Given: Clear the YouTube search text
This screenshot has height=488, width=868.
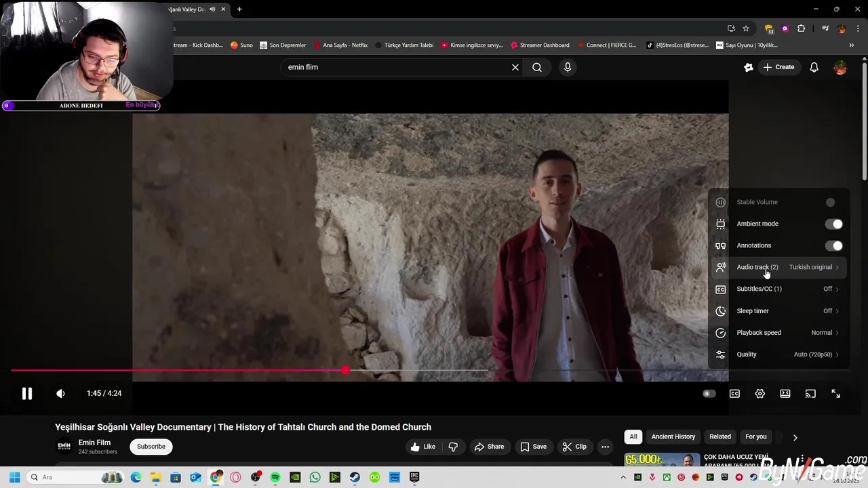Looking at the screenshot, I should coord(515,67).
